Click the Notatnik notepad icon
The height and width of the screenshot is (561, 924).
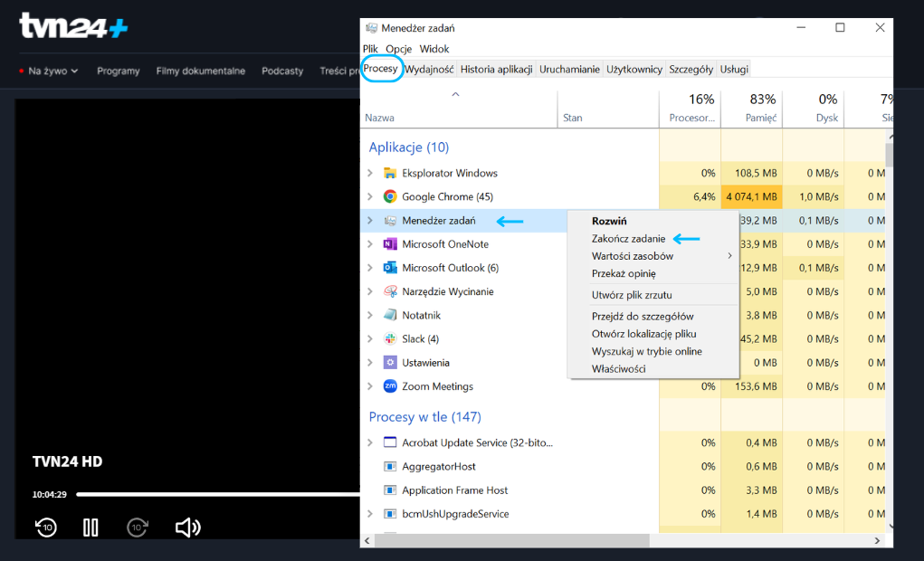[390, 315]
